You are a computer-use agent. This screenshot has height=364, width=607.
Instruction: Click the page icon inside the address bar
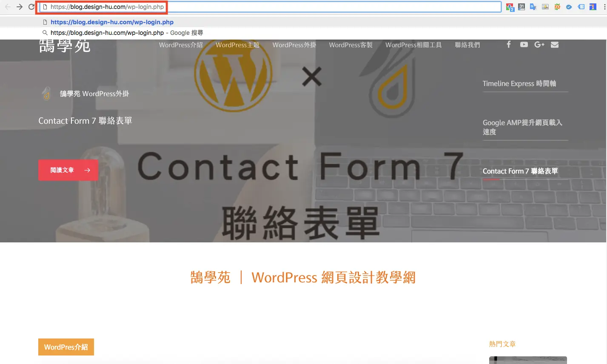[45, 7]
